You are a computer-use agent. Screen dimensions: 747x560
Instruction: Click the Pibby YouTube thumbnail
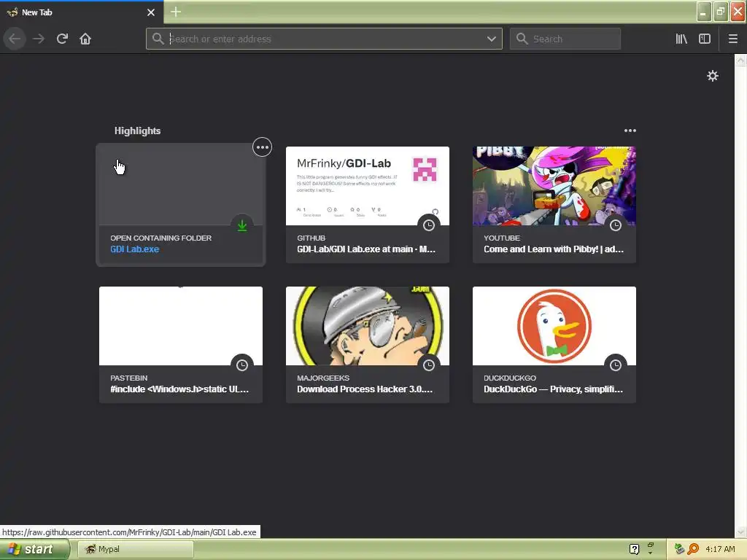554,186
